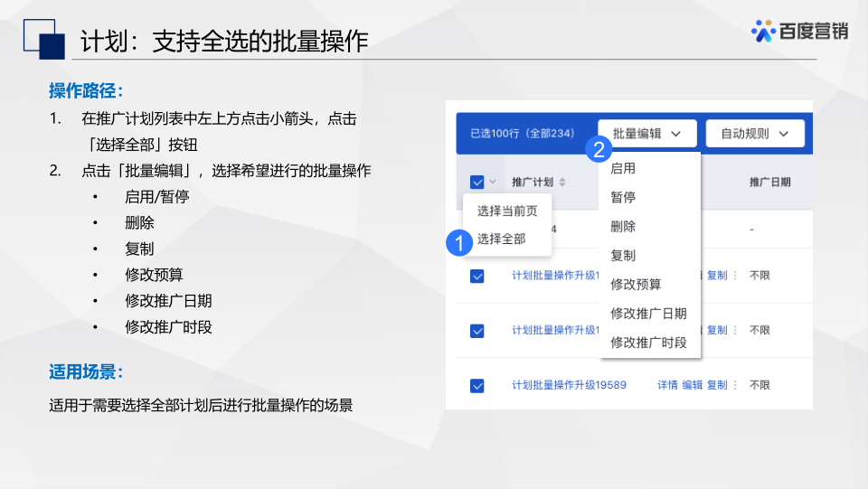Open the 计划批量操作升级19589 plan link

coord(569,385)
